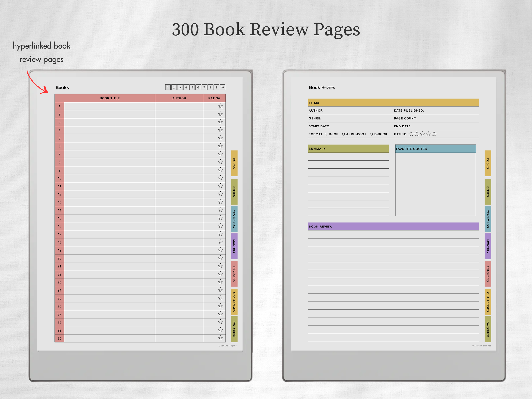Viewport: 532px width, 399px height.
Task: Click the PAGE COUNT field
Action: pos(436,118)
